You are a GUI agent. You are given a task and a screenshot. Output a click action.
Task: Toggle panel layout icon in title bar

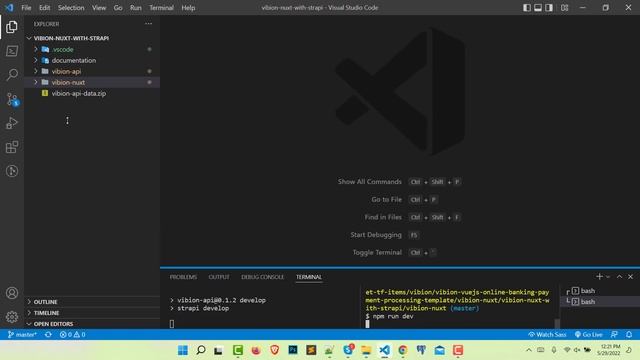[x=538, y=8]
